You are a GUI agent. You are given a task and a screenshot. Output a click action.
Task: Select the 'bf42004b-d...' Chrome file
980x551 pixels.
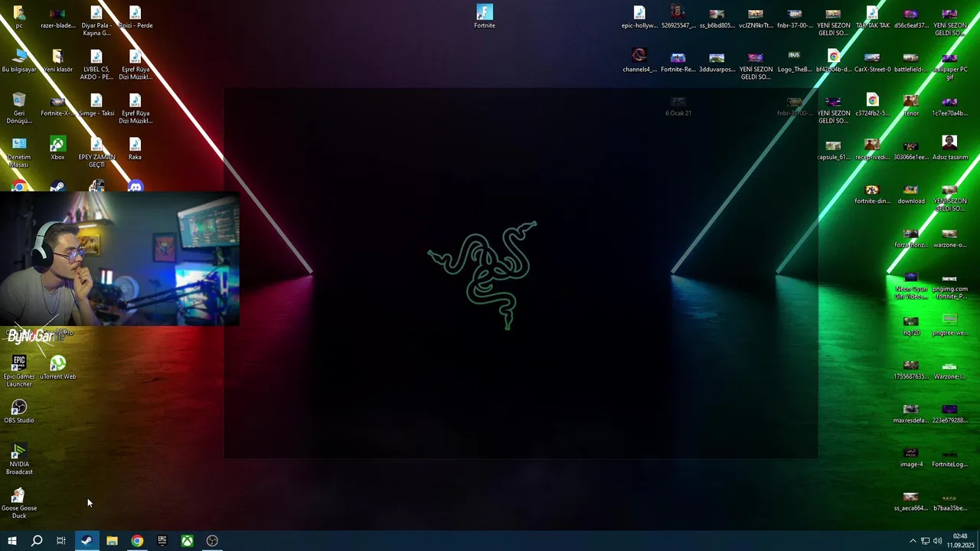coord(833,61)
